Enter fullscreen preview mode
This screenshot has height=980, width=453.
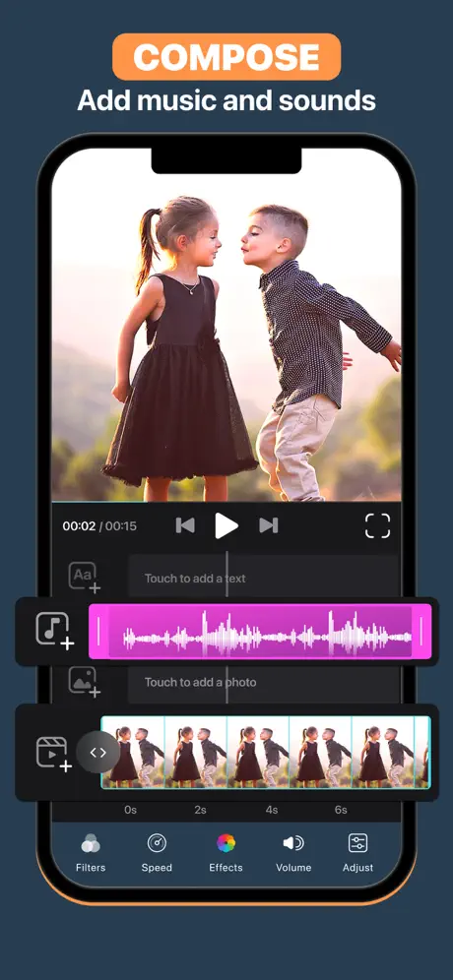point(377,525)
